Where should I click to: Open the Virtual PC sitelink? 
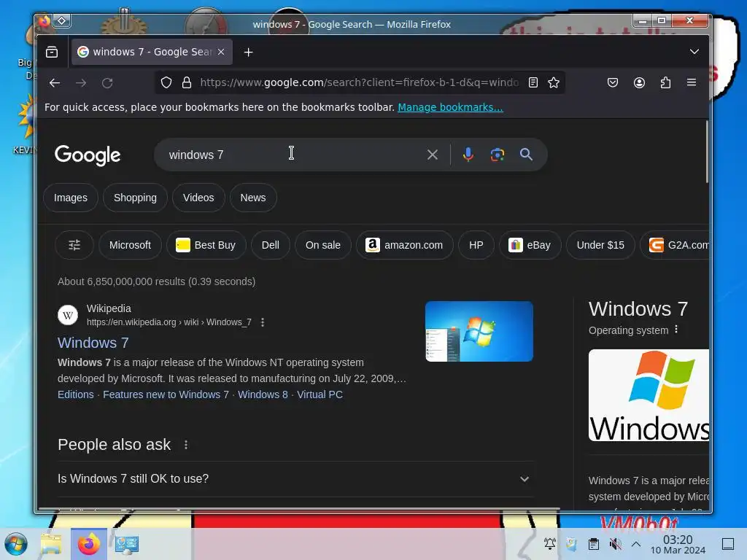[x=320, y=394]
